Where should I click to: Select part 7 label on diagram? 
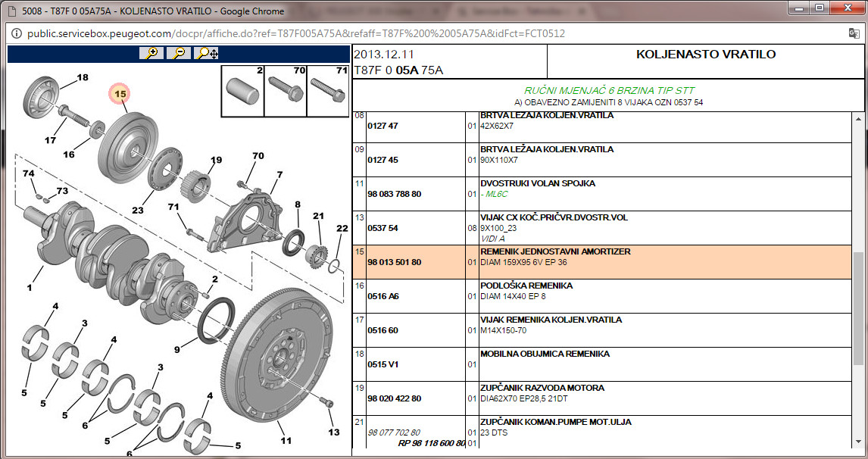pyautogui.click(x=280, y=174)
